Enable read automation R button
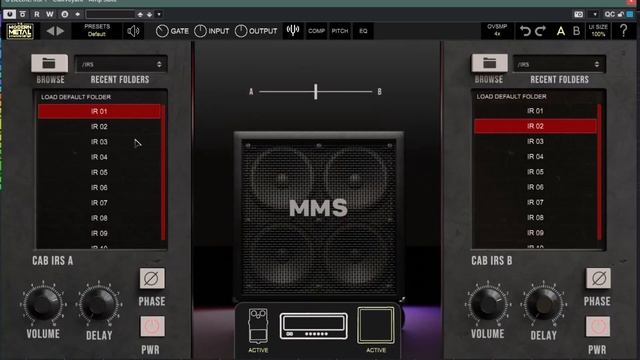 pos(37,14)
